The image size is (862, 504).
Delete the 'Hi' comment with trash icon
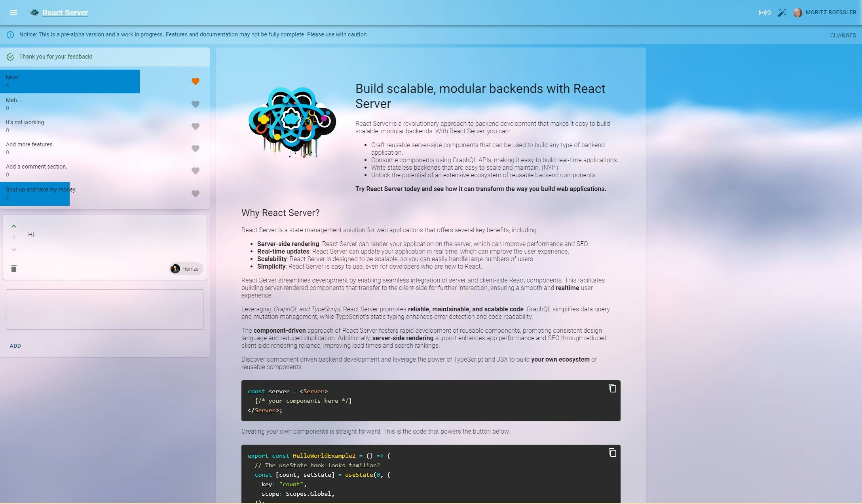(x=14, y=269)
